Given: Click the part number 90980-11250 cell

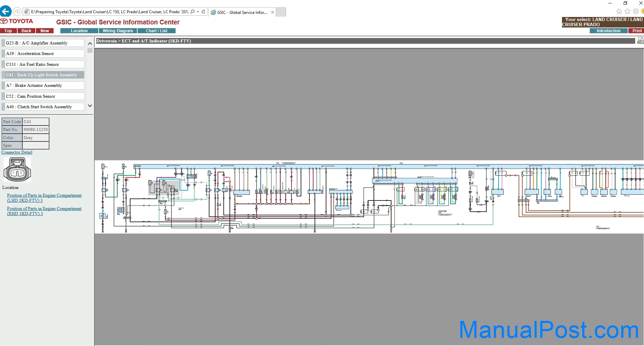Looking at the screenshot, I should coord(36,130).
